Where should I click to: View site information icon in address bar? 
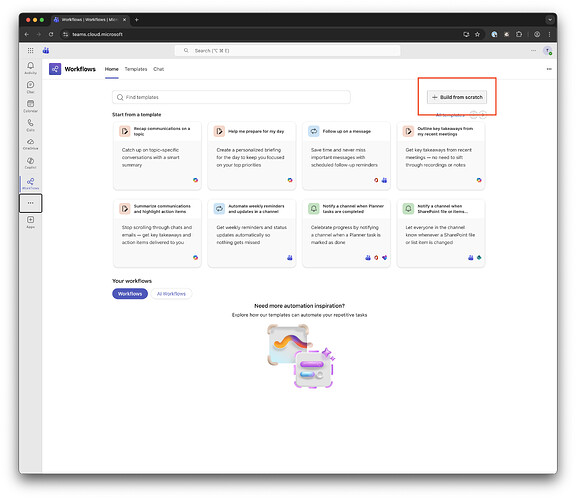pos(65,34)
